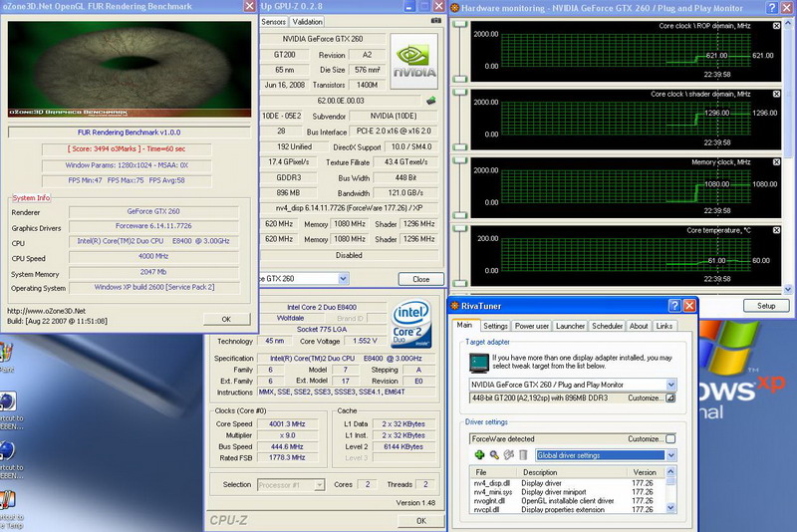797x532 pixels.
Task: Click driver file list scroll-down arrow
Action: (670, 507)
